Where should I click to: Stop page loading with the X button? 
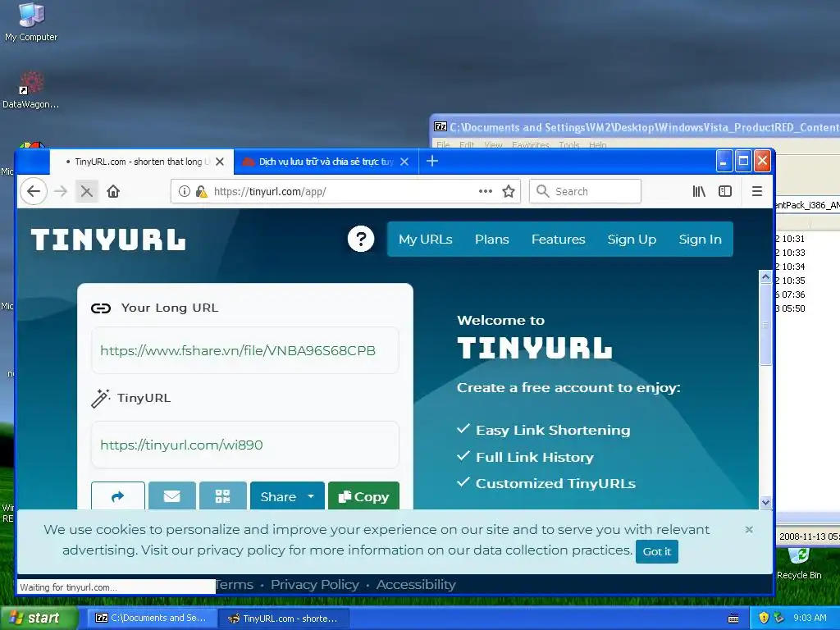(x=87, y=191)
